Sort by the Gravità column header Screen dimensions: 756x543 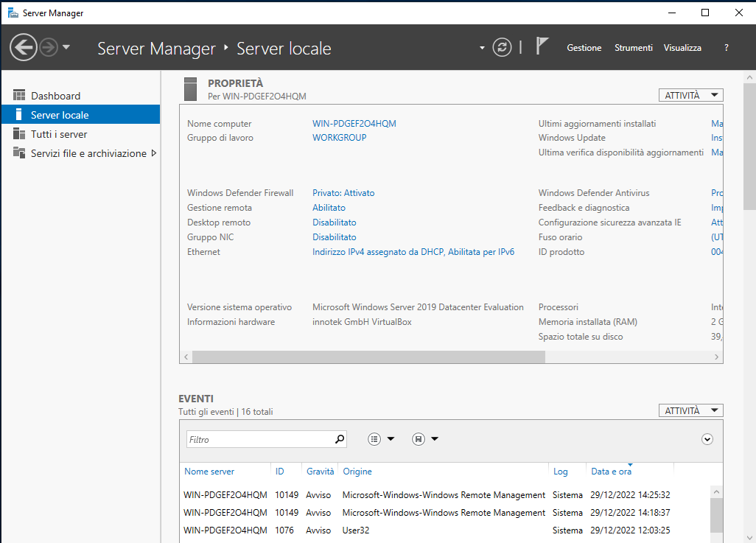pyautogui.click(x=320, y=471)
